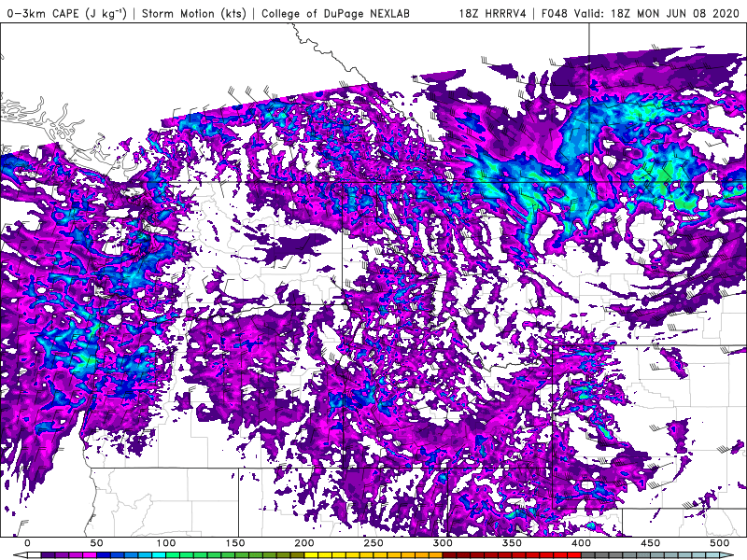This screenshot has height=560, width=747.
Task: Click the '300' label on the color scale
Action: tap(443, 543)
